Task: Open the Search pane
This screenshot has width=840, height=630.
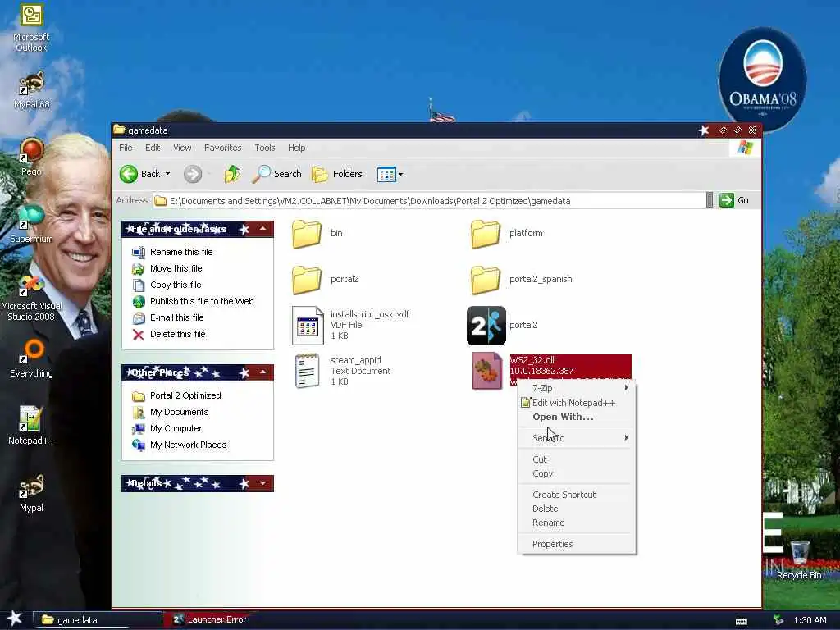Action: tap(276, 174)
